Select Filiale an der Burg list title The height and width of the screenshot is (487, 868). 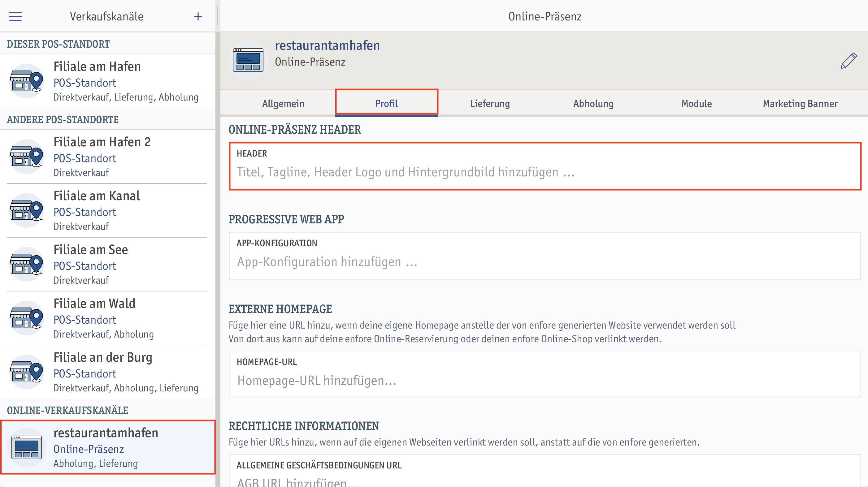(x=103, y=358)
